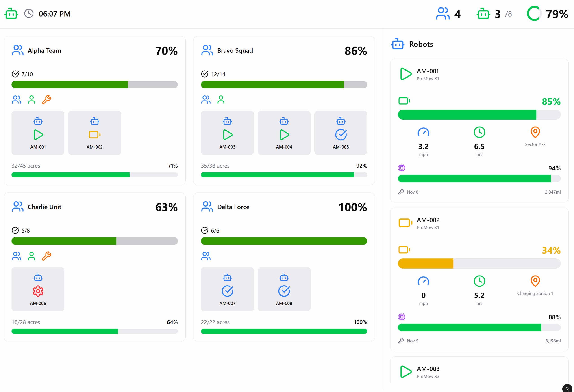Click the clock icon beside 06:07 PM

click(29, 14)
